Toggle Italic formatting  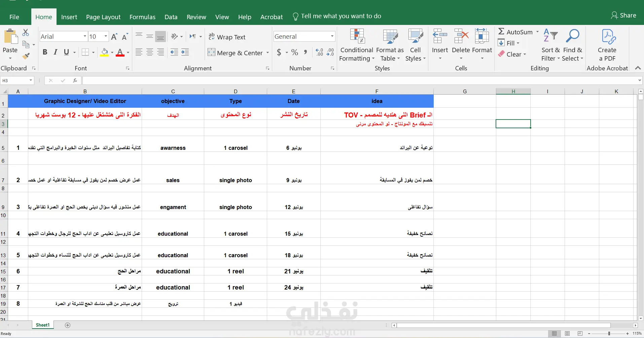point(56,52)
